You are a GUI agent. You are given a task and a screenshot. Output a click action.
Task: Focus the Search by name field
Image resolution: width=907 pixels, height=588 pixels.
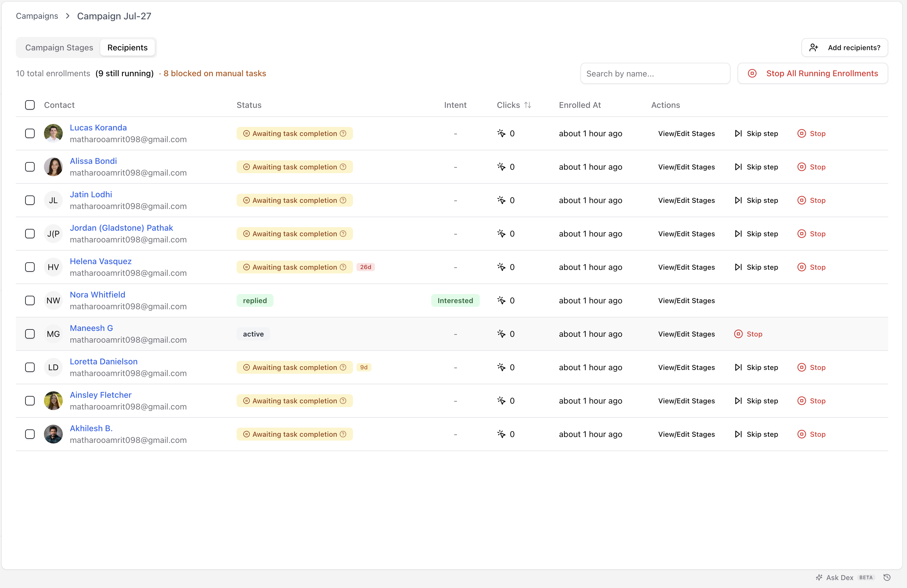coord(655,74)
